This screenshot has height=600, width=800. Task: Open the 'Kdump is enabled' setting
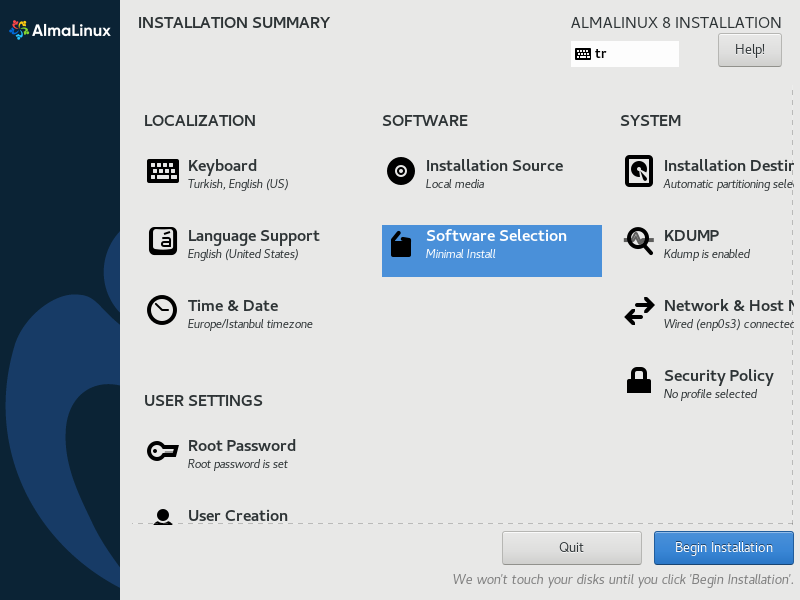706,254
